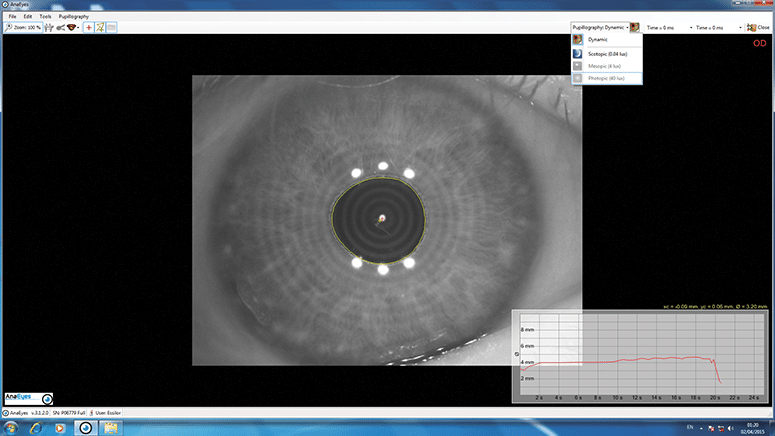This screenshot has height=436, width=775.
Task: Click the Close button in the toolbar
Action: tap(758, 27)
